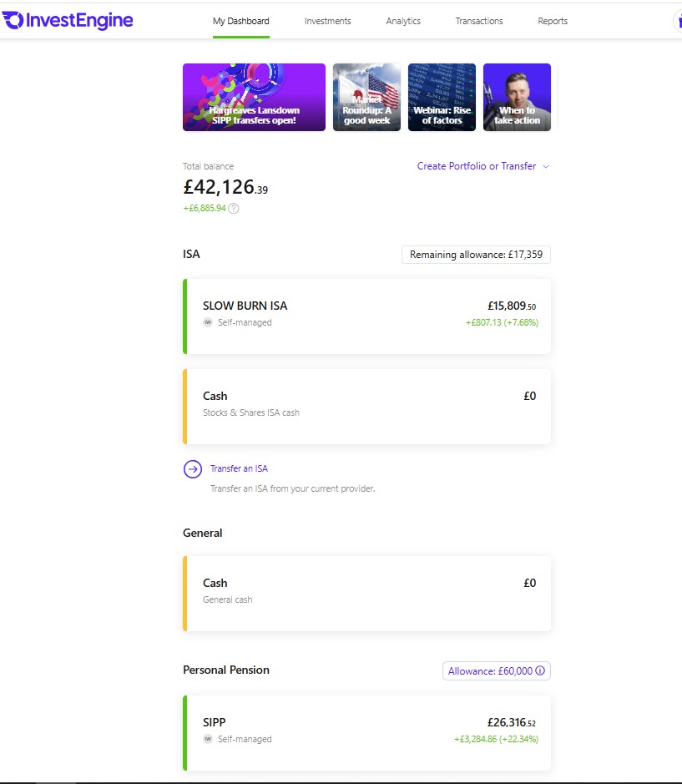This screenshot has width=682, height=784.
Task: Open the SLOW BURN ISA portfolio card
Action: point(367,316)
